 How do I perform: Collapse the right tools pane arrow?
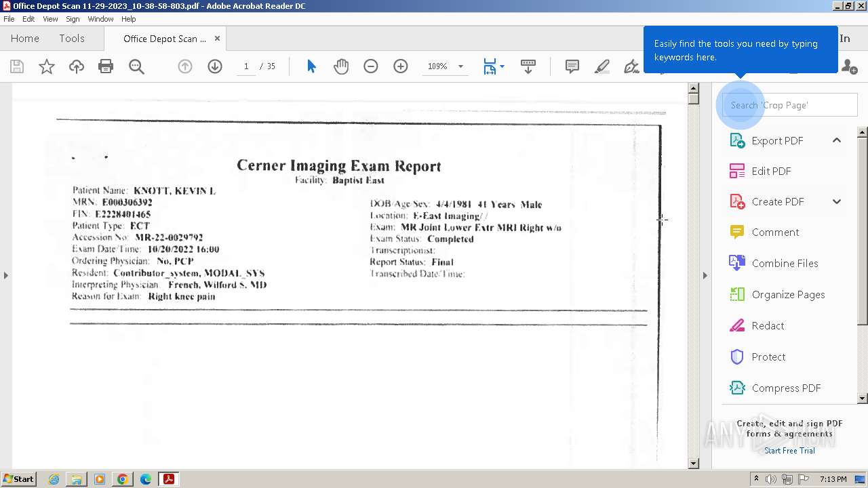pyautogui.click(x=705, y=275)
